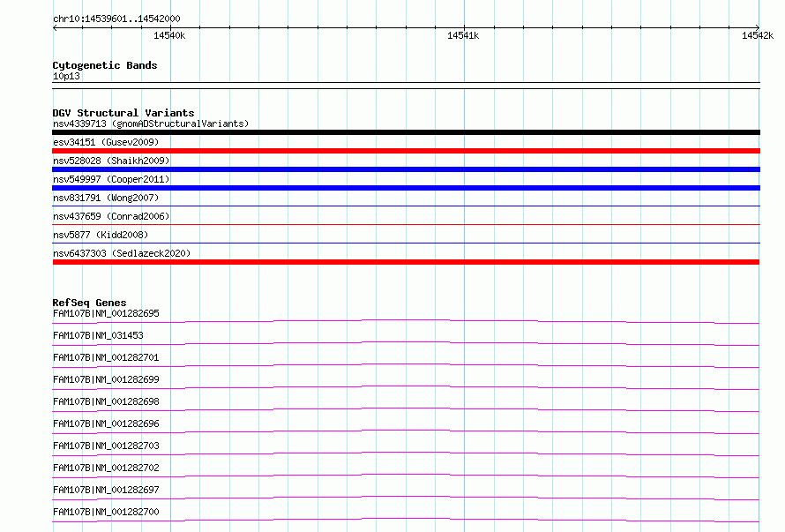Select nsv437659 (Conrad2006) label
785x532 pixels.
[111, 216]
